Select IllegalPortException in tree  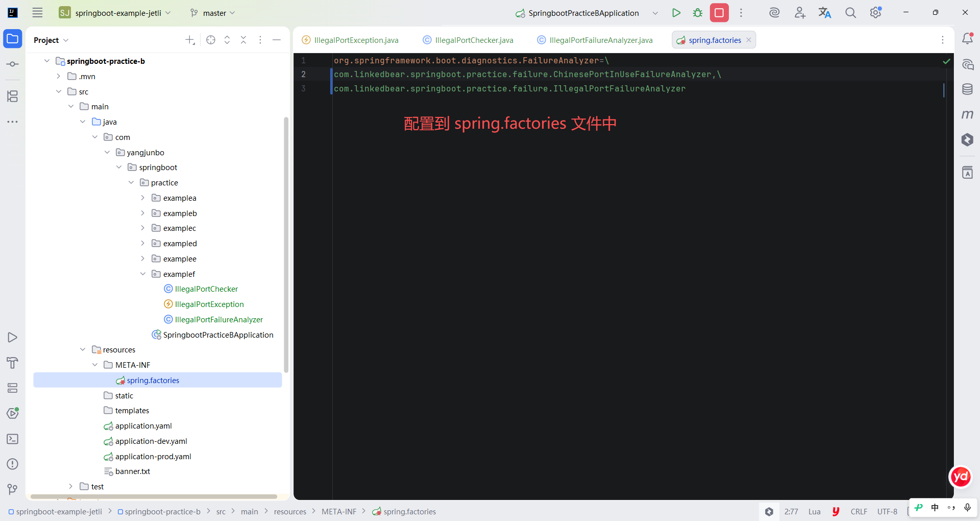tap(209, 304)
